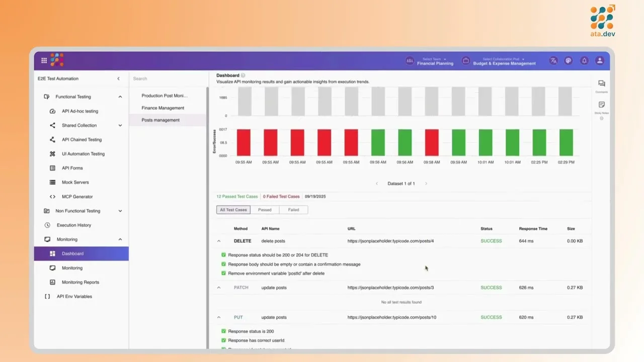644x362 pixels.
Task: Open the app grid launcher icon
Action: (x=44, y=60)
